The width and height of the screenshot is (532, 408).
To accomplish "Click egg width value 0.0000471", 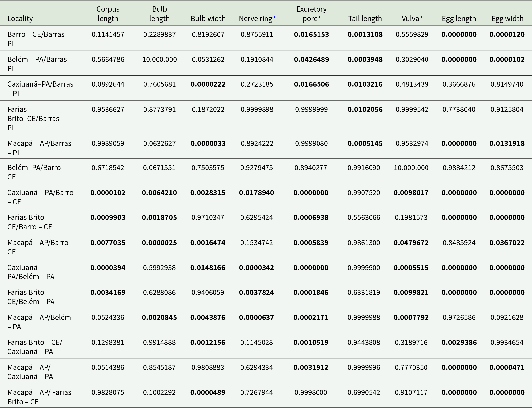I will pos(507,367).
